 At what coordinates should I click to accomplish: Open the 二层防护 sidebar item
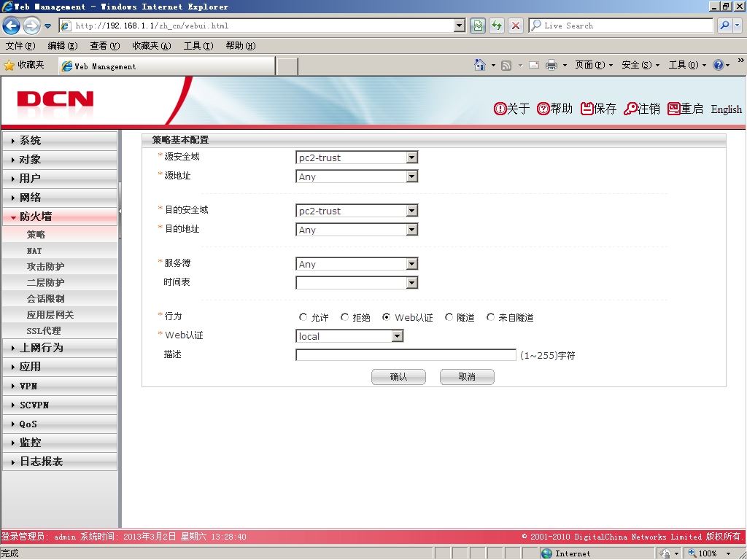[60, 282]
